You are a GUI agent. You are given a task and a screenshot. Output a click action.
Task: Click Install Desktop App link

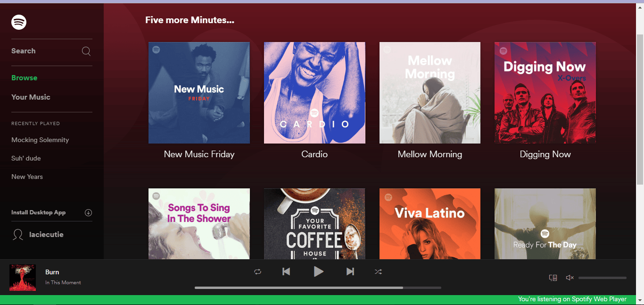point(39,212)
